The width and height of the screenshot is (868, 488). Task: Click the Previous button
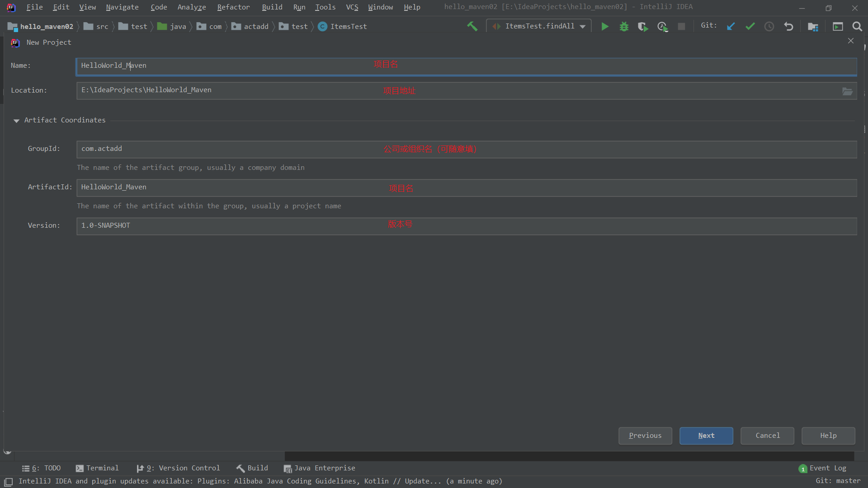tap(645, 436)
